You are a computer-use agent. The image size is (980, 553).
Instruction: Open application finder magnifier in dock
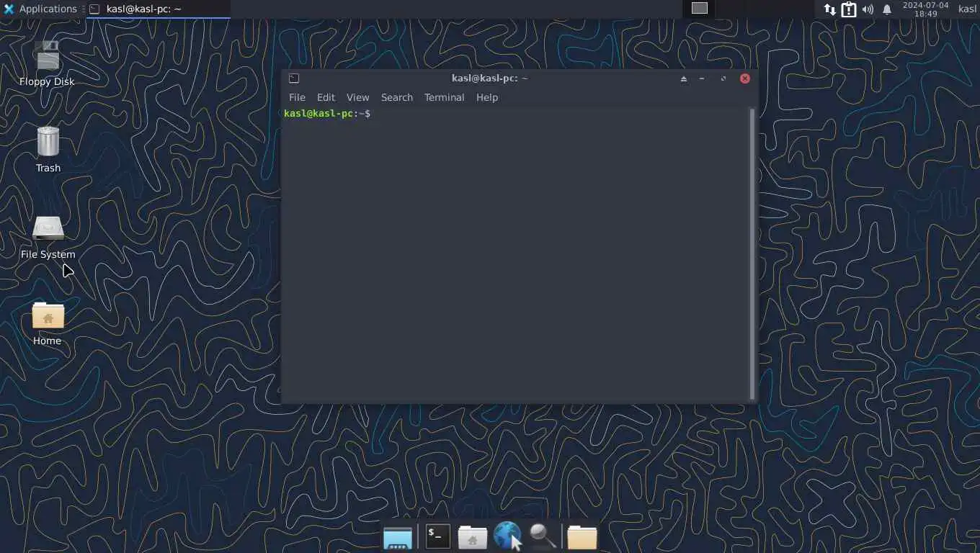coord(542,536)
